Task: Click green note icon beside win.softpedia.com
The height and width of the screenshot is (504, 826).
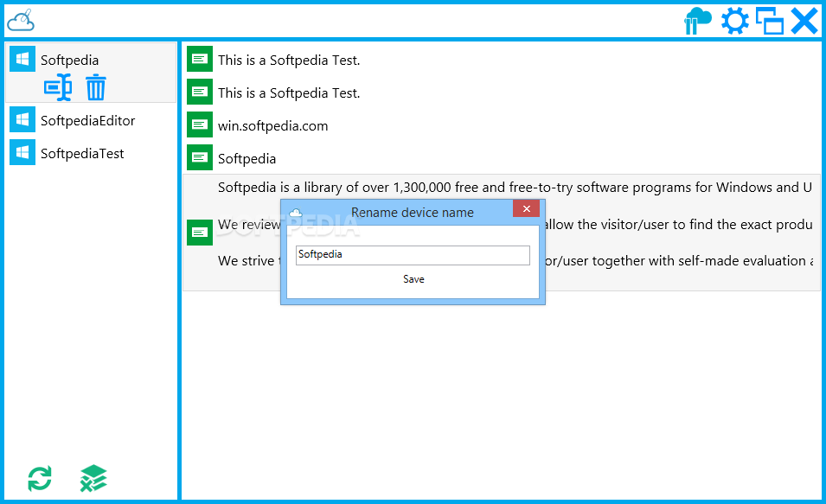Action: click(200, 124)
